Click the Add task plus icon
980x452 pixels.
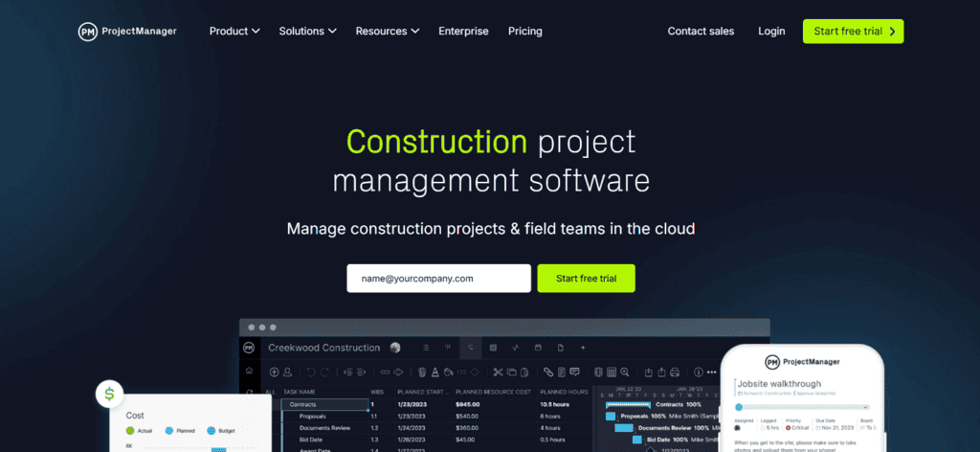[x=274, y=372]
